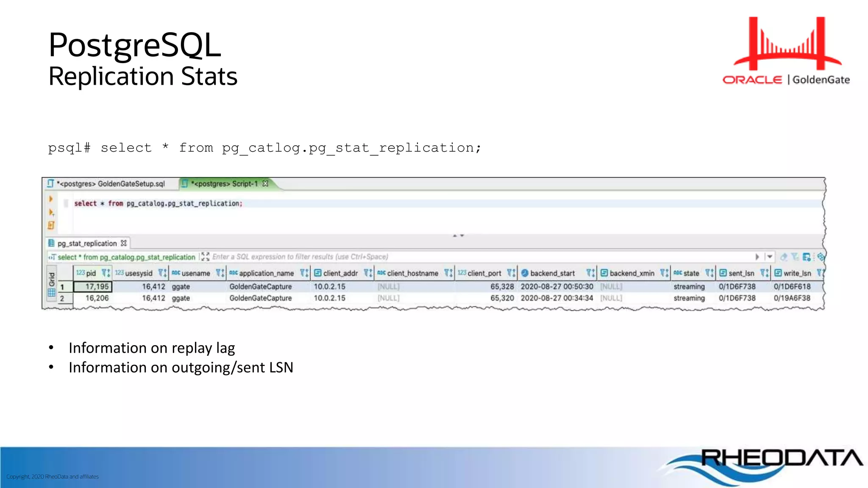
Task: Open the filter on client_addr column
Action: [368, 273]
